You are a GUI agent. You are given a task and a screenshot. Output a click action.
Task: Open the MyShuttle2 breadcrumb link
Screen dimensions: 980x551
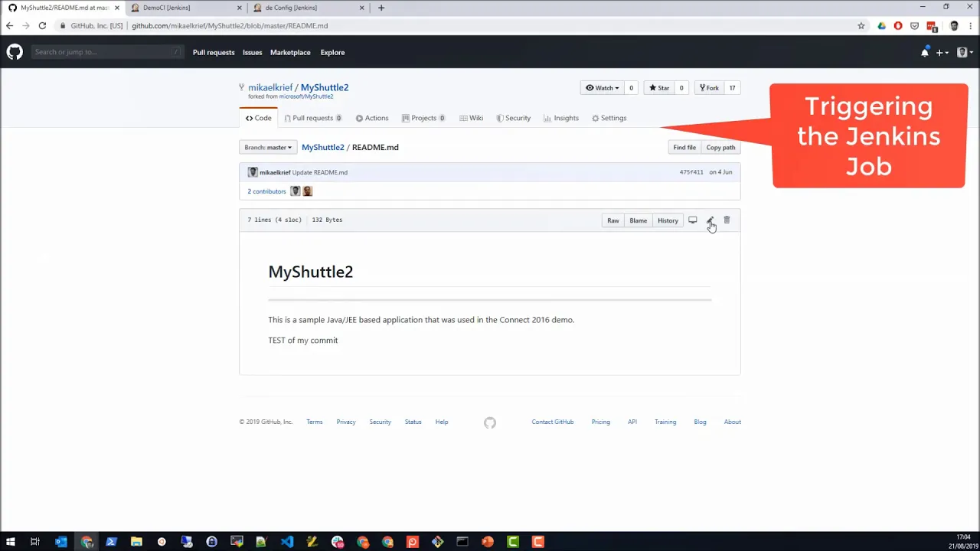pyautogui.click(x=322, y=147)
